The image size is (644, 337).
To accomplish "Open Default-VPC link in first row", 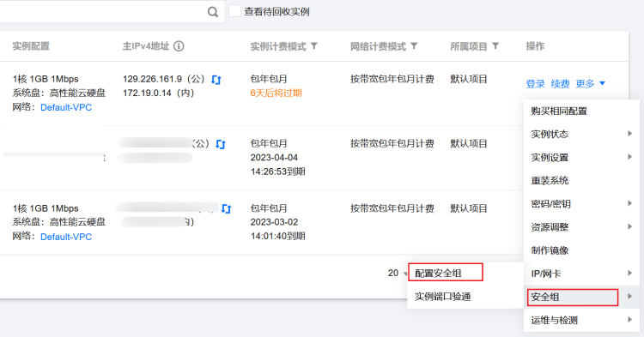I will click(x=66, y=107).
